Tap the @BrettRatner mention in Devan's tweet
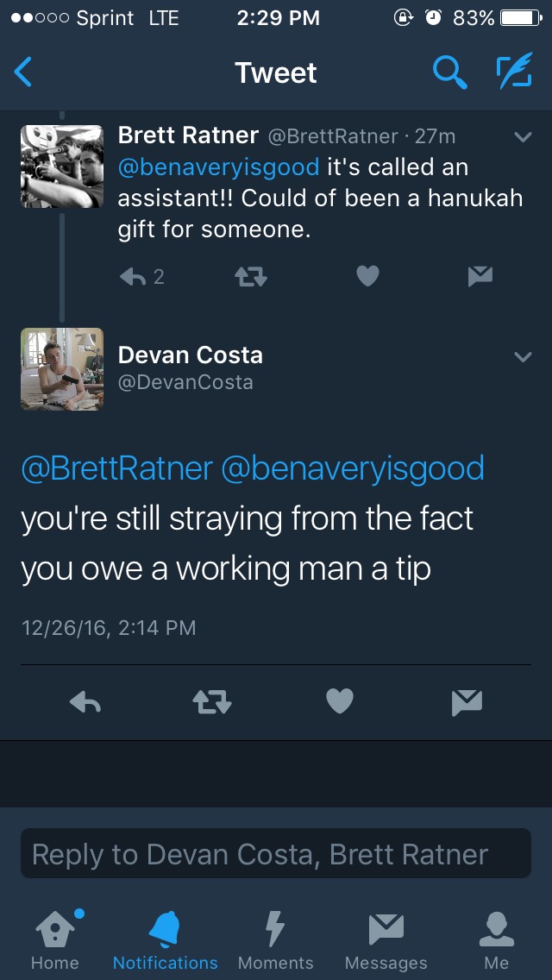 (116, 468)
